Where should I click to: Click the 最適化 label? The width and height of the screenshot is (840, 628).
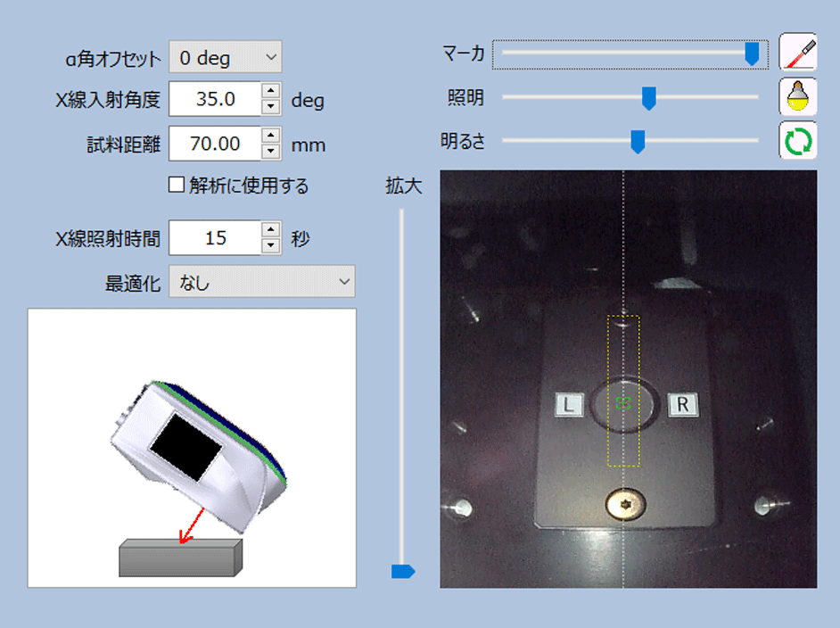133,284
